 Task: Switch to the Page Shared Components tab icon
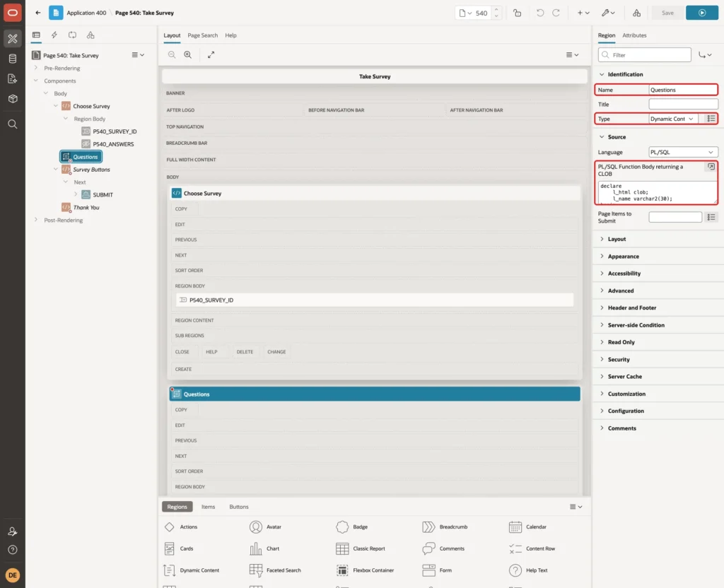point(90,35)
